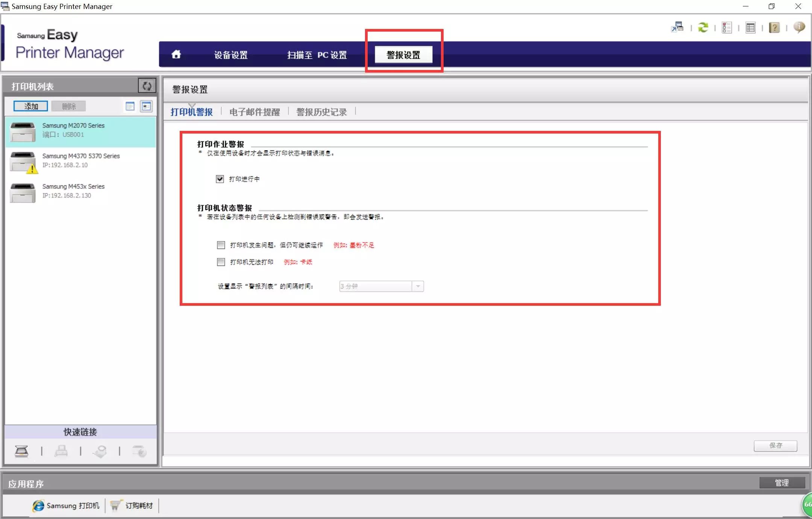Screen dimensions: 812x519
Task: Select the 警报设置 tab
Action: point(403,55)
